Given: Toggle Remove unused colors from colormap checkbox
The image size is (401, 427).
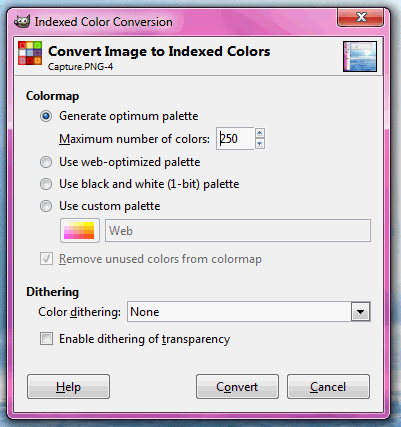Looking at the screenshot, I should click(46, 259).
